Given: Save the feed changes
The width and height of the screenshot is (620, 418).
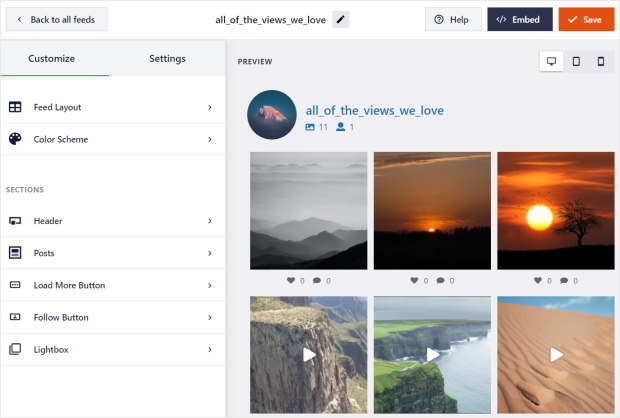Looking at the screenshot, I should pyautogui.click(x=586, y=19).
